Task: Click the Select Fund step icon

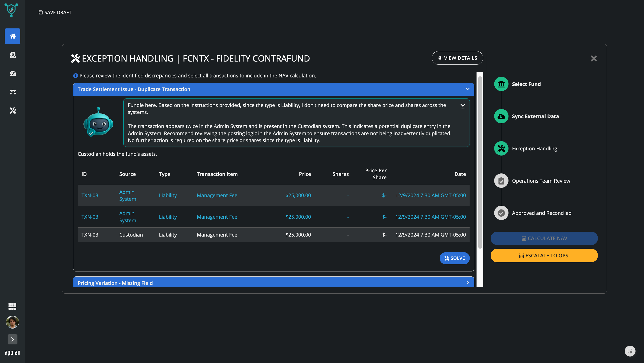Action: point(501,84)
